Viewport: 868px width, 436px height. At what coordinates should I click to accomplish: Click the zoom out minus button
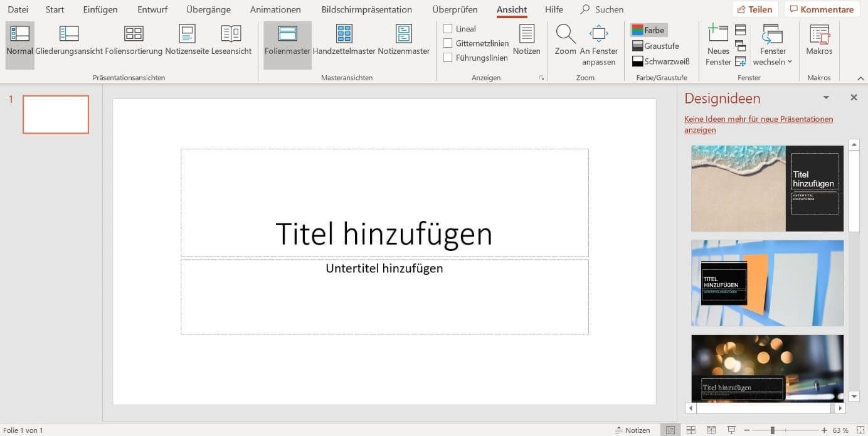coord(747,430)
